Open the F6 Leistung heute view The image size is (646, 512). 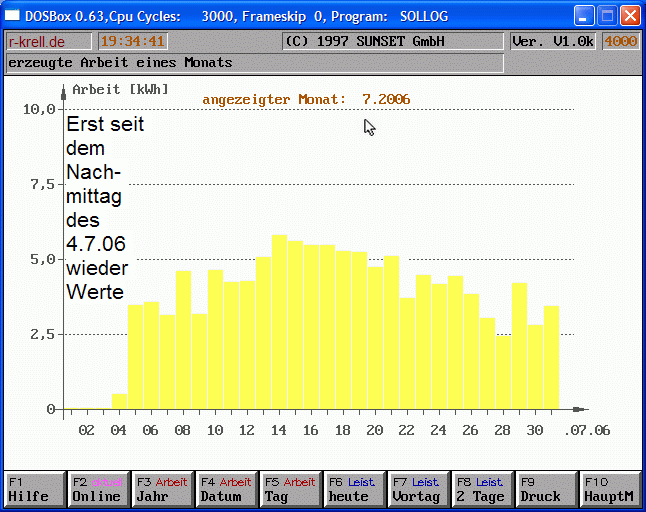[x=354, y=489]
